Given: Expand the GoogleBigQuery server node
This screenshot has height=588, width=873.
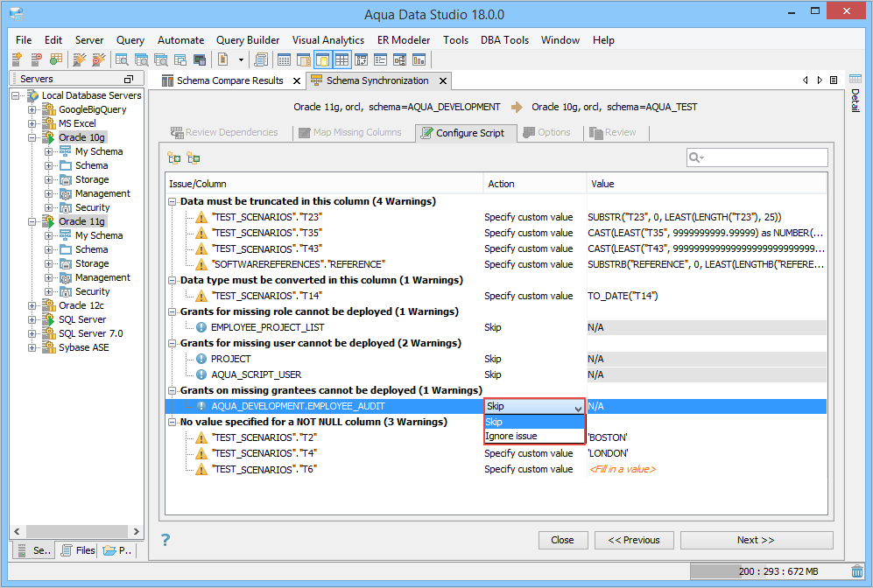Looking at the screenshot, I should [x=32, y=109].
